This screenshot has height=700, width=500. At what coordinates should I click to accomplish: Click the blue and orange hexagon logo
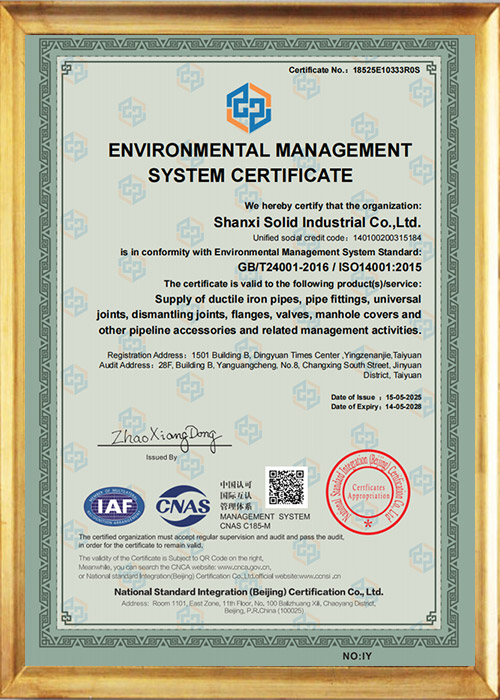tap(249, 108)
